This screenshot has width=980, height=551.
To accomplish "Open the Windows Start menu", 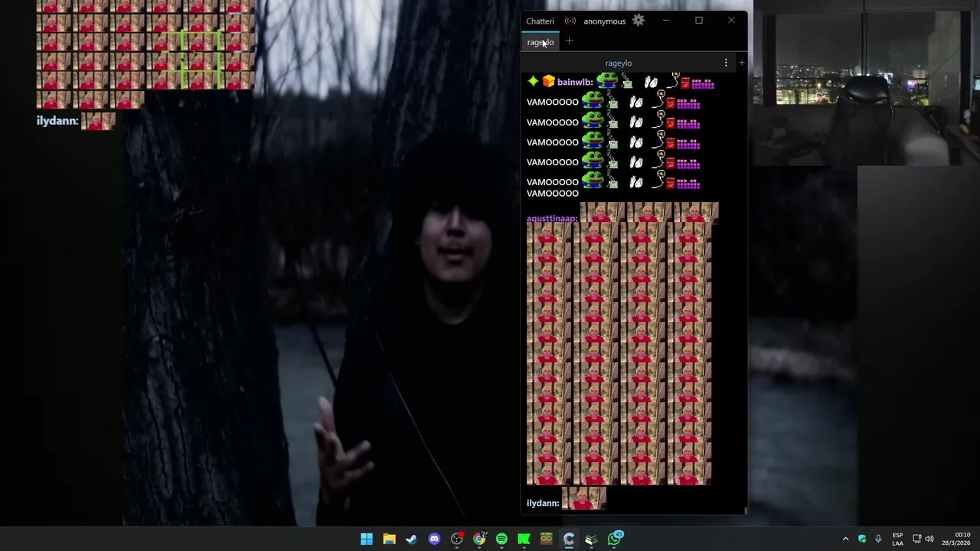I will pyautogui.click(x=367, y=539).
